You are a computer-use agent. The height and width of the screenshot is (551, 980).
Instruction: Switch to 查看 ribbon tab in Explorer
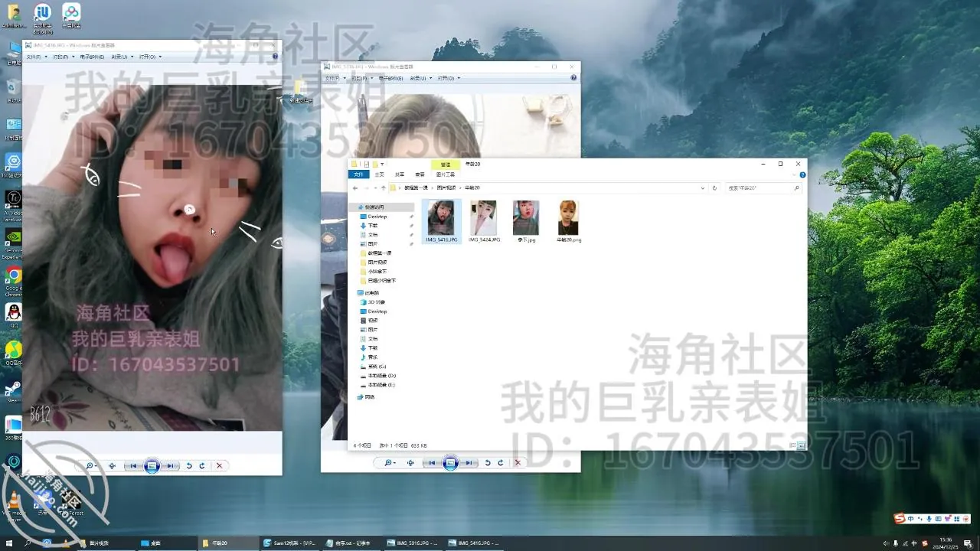point(420,174)
